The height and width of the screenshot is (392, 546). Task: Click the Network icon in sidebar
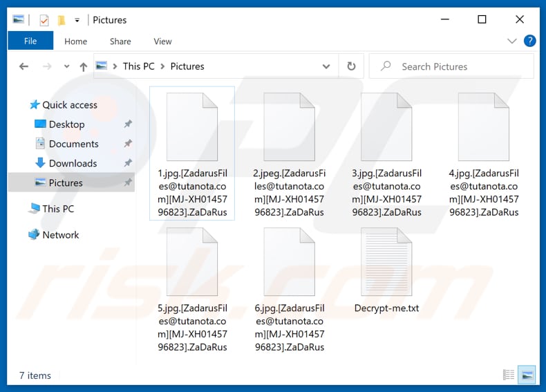[x=34, y=234]
